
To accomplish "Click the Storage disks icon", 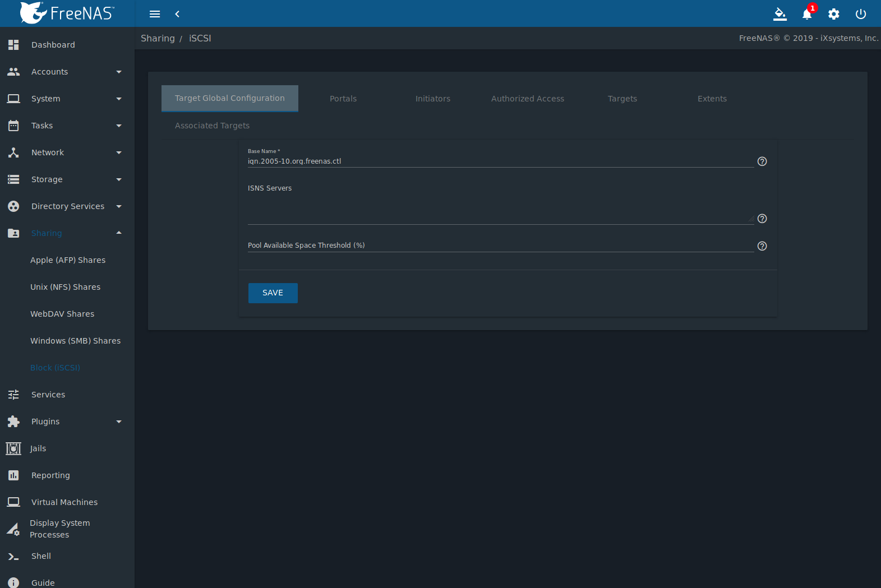I will coord(13,179).
